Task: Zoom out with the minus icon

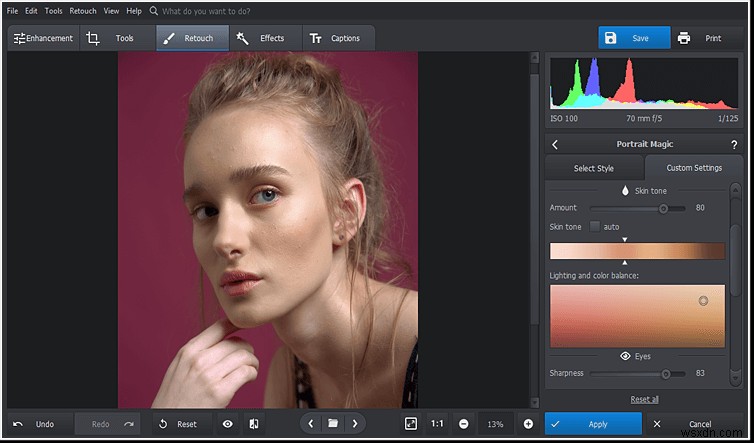Action: [x=464, y=424]
